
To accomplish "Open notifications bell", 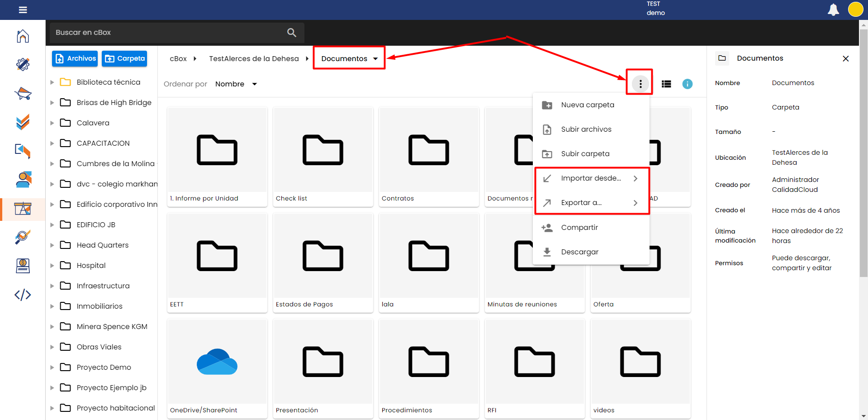I will point(833,10).
